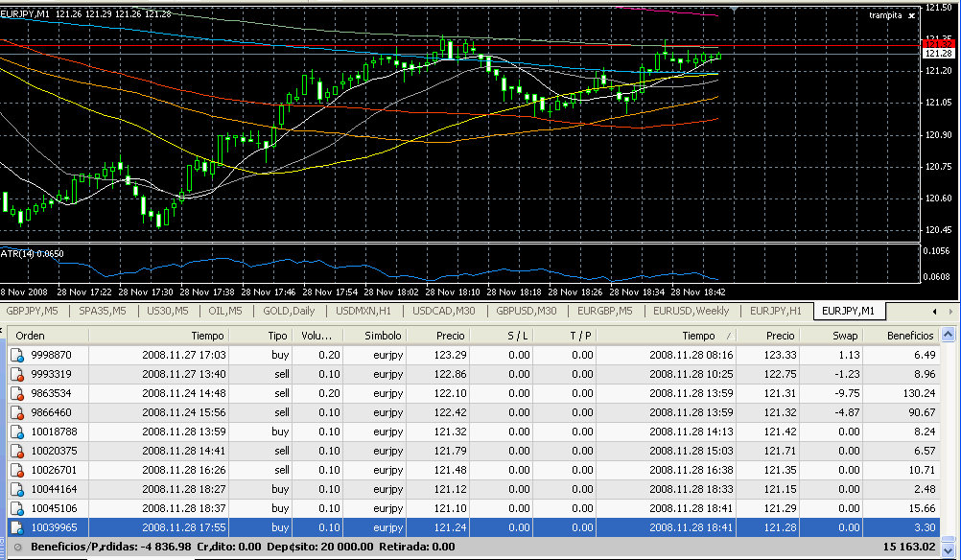Click the open price 123.29
The image size is (961, 560).
click(451, 356)
